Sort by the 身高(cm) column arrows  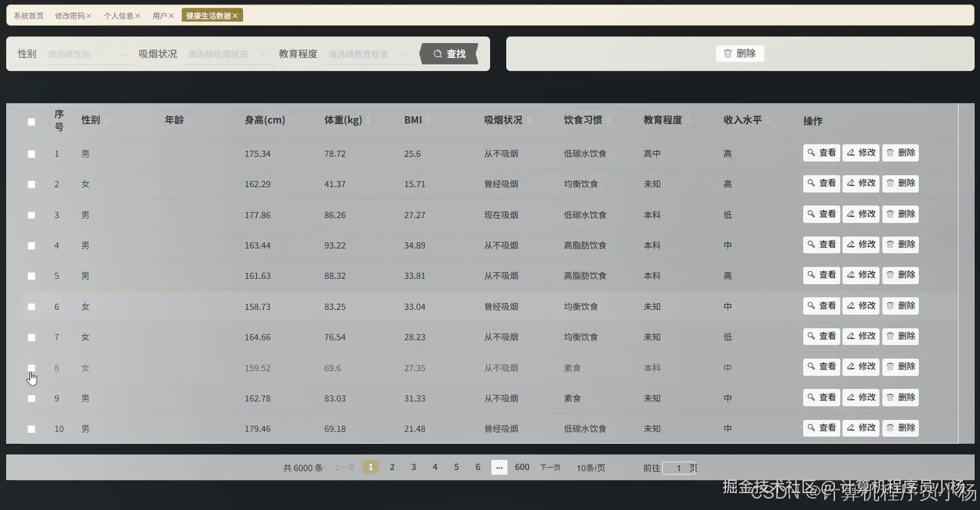(291, 120)
